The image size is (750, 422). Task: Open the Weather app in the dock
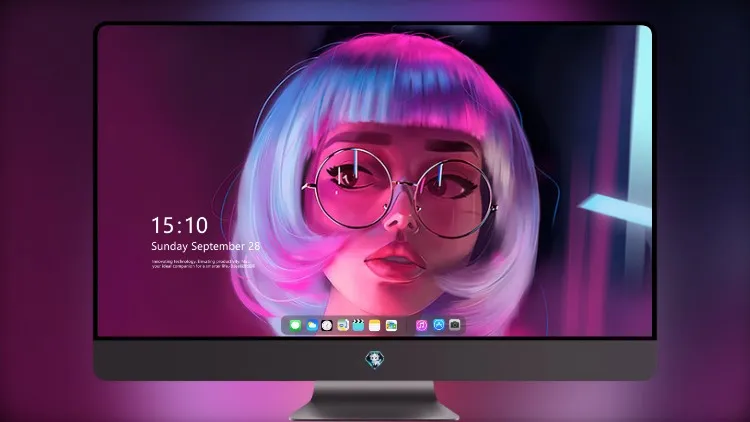click(311, 326)
